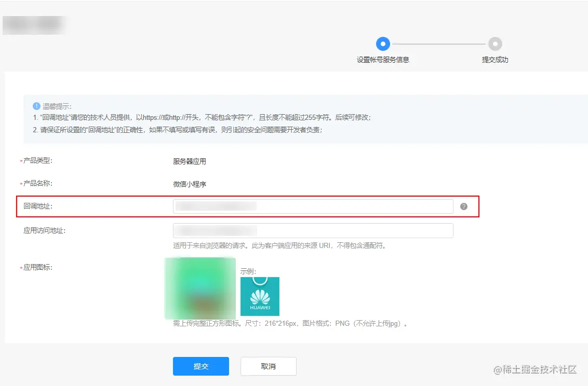
Task: Click the 应用访问地址 label text
Action: click(x=44, y=231)
